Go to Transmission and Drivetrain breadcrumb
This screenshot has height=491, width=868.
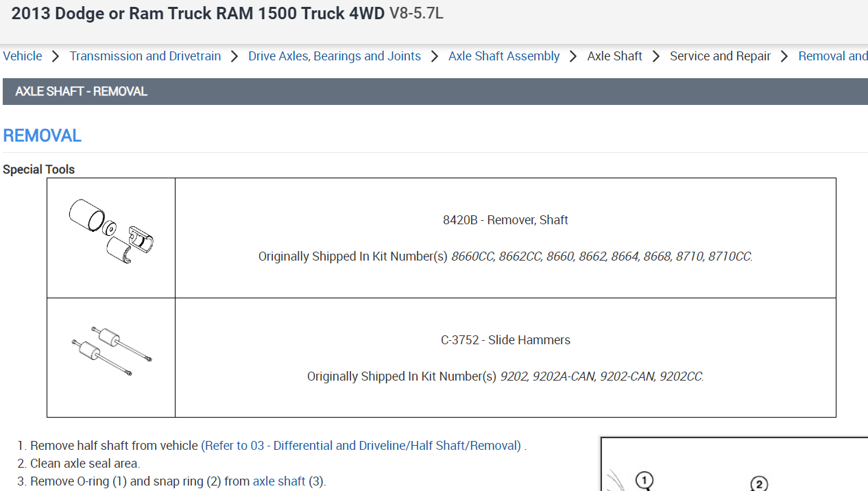(145, 56)
